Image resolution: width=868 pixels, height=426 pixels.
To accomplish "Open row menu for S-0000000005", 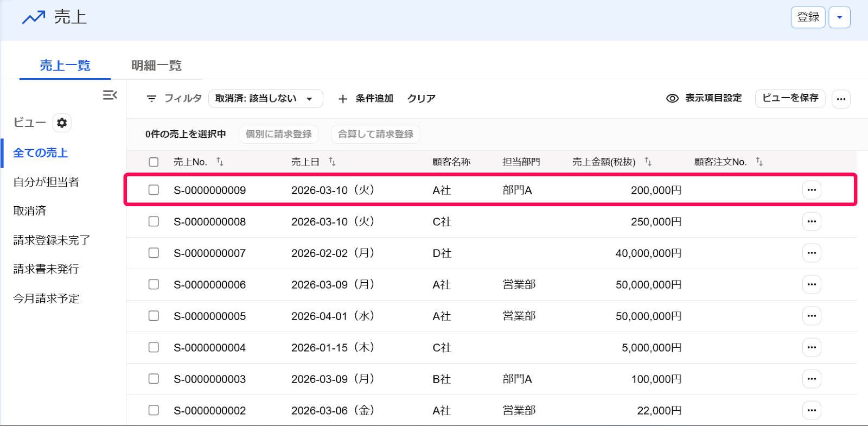I will point(812,316).
